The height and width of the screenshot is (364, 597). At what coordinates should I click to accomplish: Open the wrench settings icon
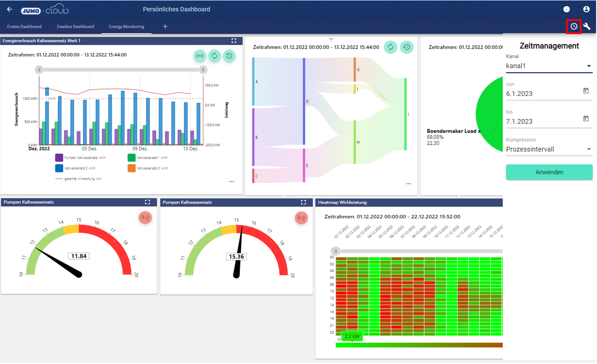pyautogui.click(x=587, y=27)
